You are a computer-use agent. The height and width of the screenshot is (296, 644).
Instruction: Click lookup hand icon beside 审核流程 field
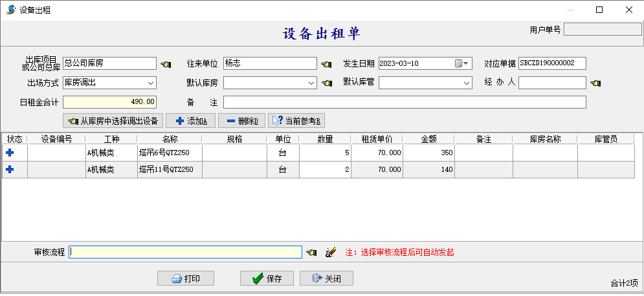312,252
